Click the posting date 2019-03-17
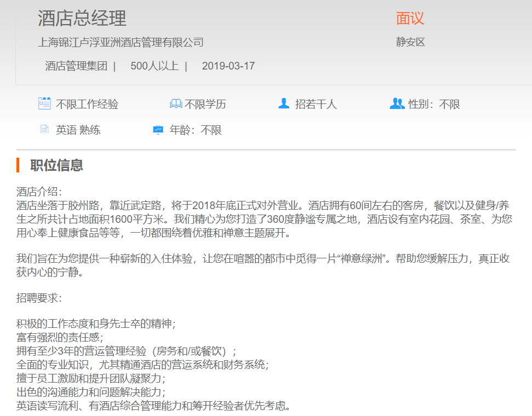 pyautogui.click(x=228, y=66)
